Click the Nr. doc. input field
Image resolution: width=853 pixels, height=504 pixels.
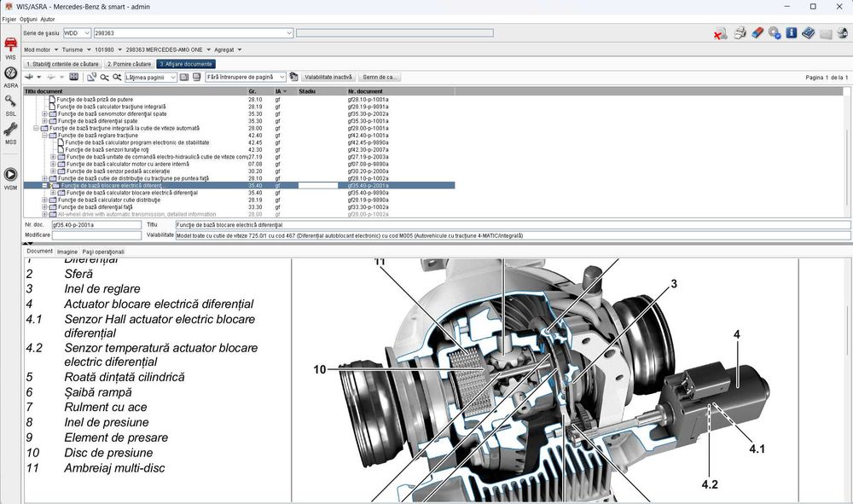point(96,224)
